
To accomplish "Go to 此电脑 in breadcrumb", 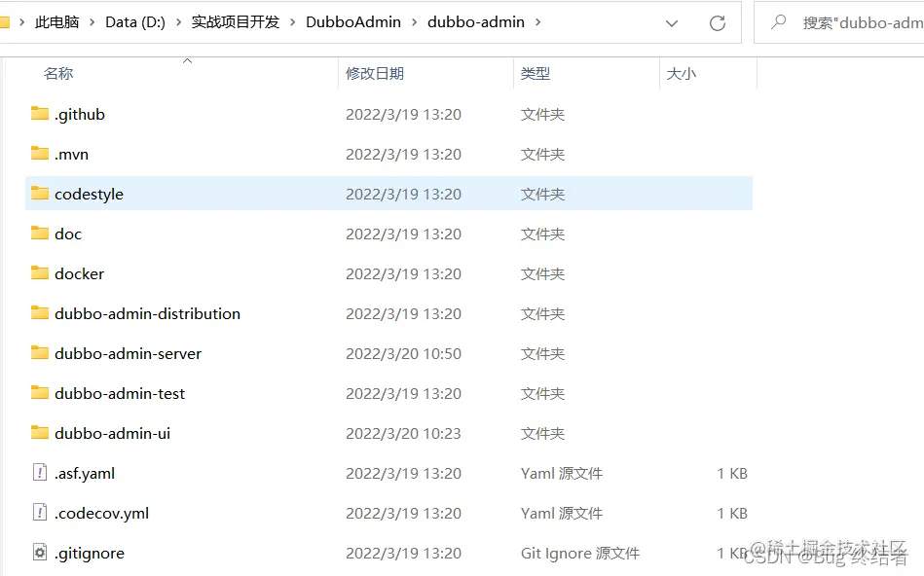I will tap(57, 22).
